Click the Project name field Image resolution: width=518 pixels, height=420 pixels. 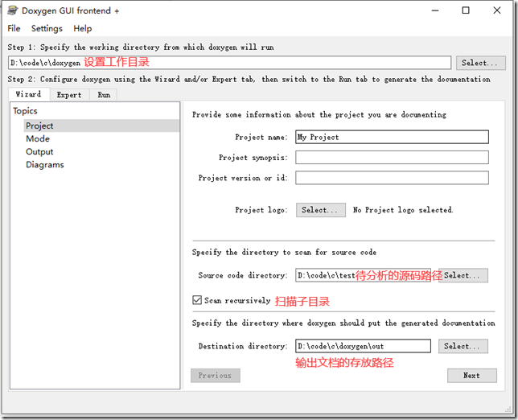392,137
